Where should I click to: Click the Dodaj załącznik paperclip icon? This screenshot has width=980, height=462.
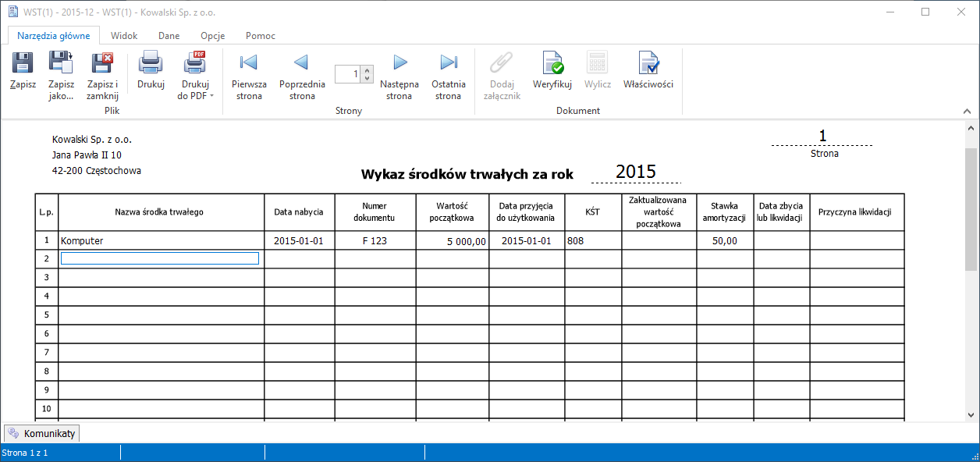coord(500,63)
